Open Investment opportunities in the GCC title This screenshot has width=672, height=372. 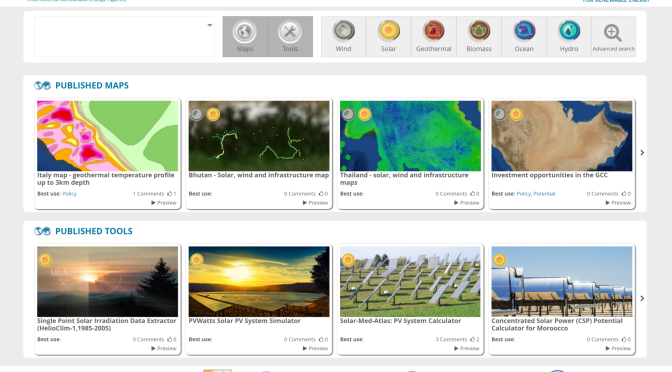549,175
